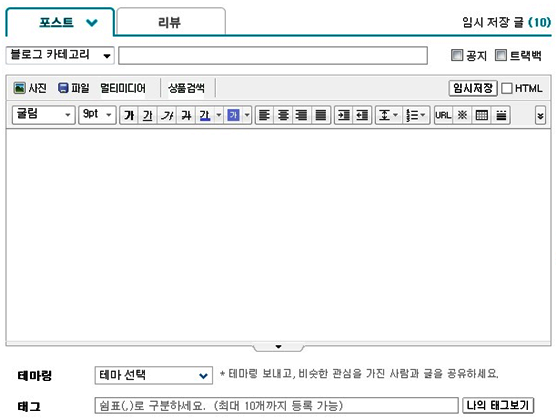Increase paragraph indent
557x420 pixels.
click(x=344, y=115)
